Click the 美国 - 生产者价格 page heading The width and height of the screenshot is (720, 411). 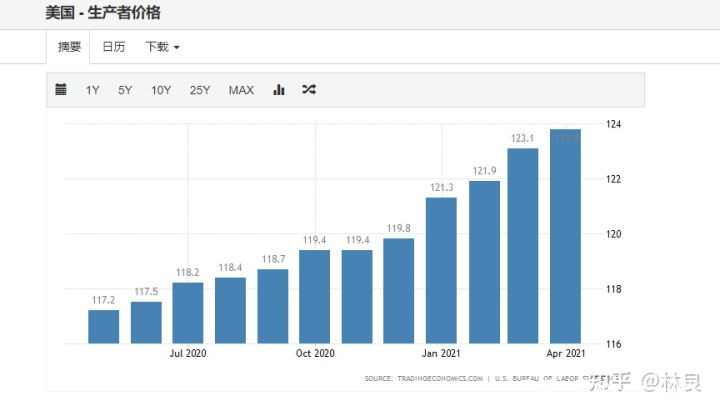[x=103, y=13]
